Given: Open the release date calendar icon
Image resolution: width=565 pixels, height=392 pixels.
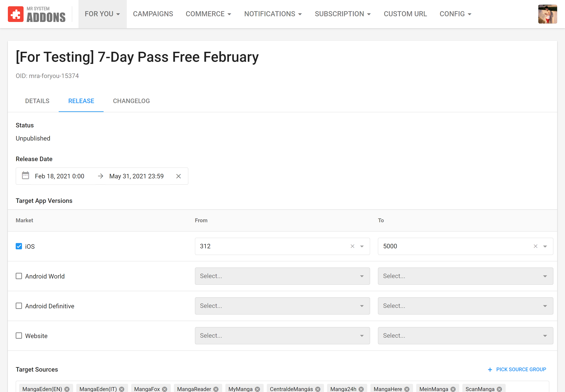Looking at the screenshot, I should (26, 176).
